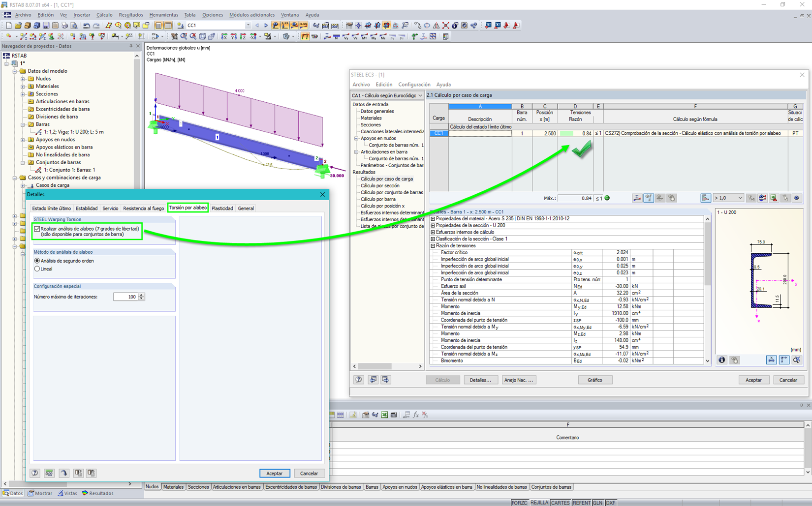The height and width of the screenshot is (506, 812).
Task: Click the Undo arrow icon
Action: 87,25
